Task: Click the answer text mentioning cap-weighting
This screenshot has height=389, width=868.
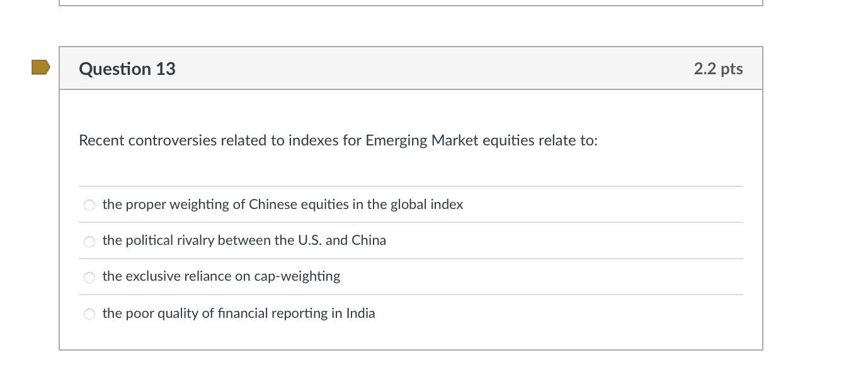Action: click(221, 276)
